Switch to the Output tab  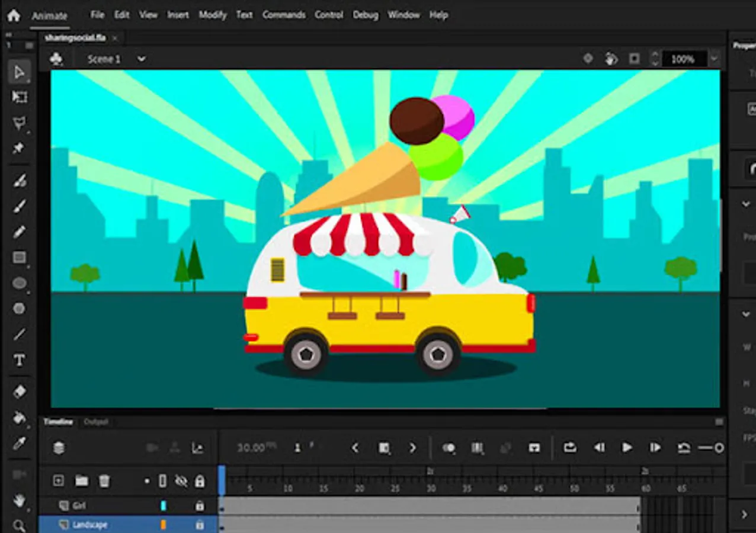96,422
